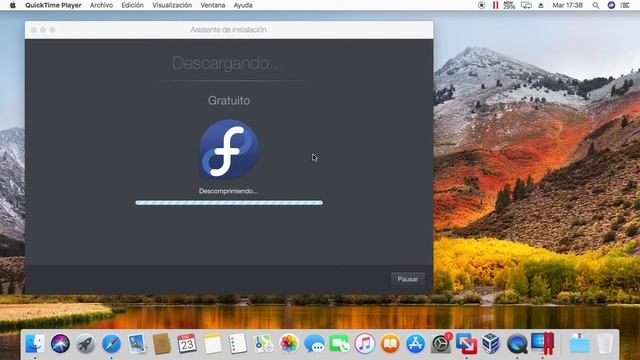
Task: Open the display mirroring menu bar icon
Action: coord(526,5)
